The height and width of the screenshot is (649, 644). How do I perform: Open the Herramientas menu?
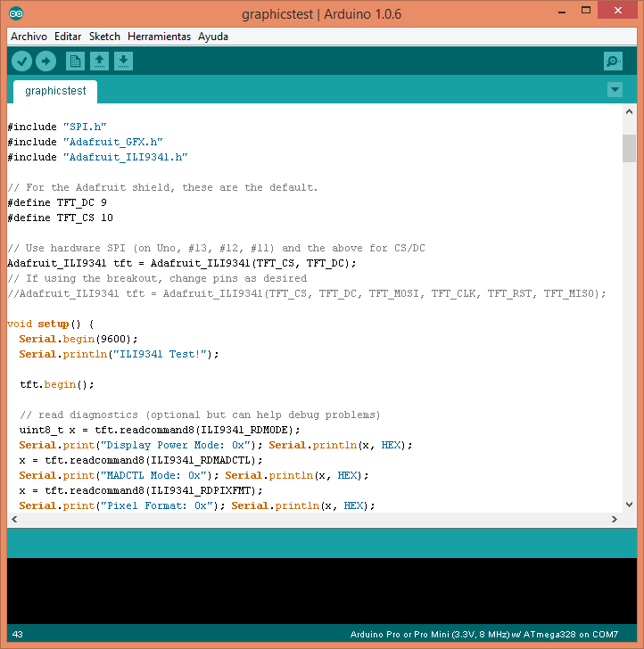(159, 37)
